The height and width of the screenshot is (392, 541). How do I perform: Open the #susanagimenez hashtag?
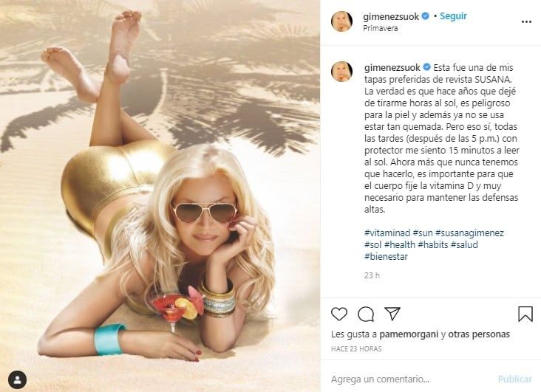(x=469, y=233)
